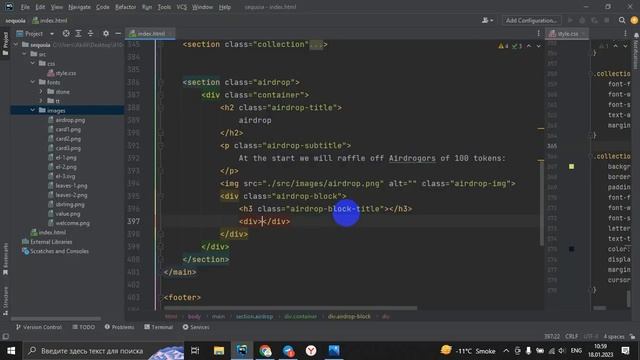Click the taskbar search field
This screenshot has height=360, width=640.
point(103,351)
